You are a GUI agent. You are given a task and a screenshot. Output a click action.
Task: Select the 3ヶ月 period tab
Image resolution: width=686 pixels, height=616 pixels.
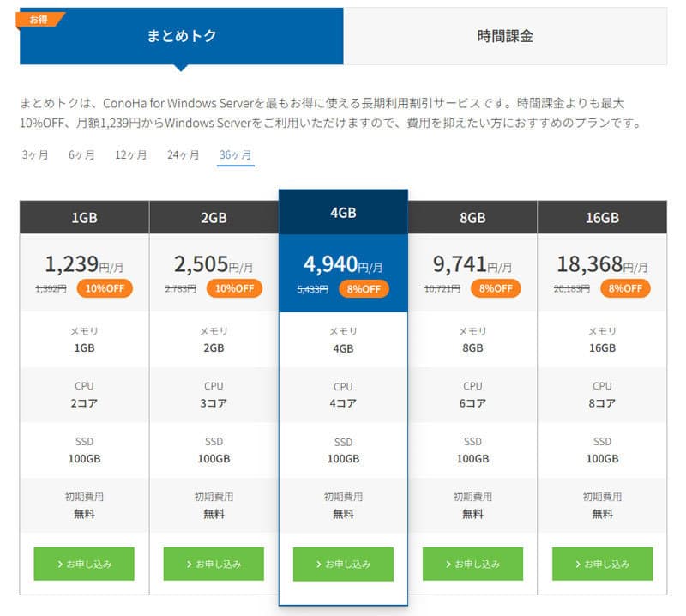coord(35,154)
